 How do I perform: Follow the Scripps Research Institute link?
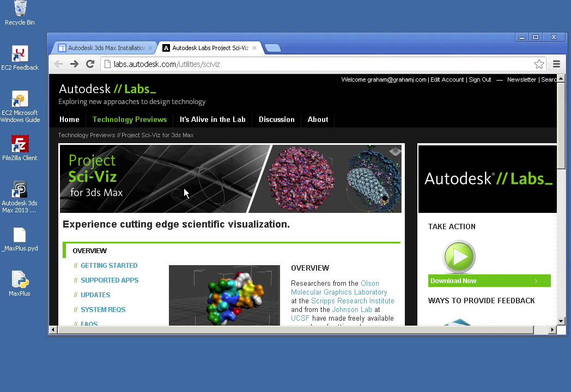(x=353, y=301)
